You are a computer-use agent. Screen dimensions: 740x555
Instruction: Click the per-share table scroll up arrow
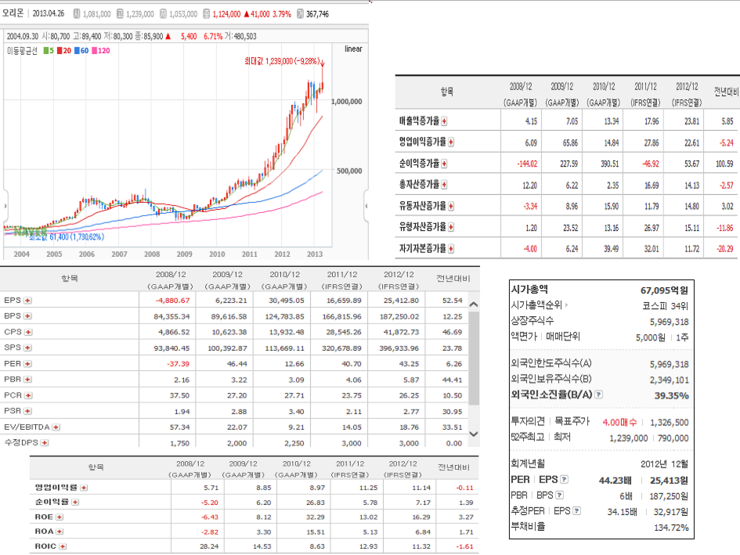coord(474,304)
